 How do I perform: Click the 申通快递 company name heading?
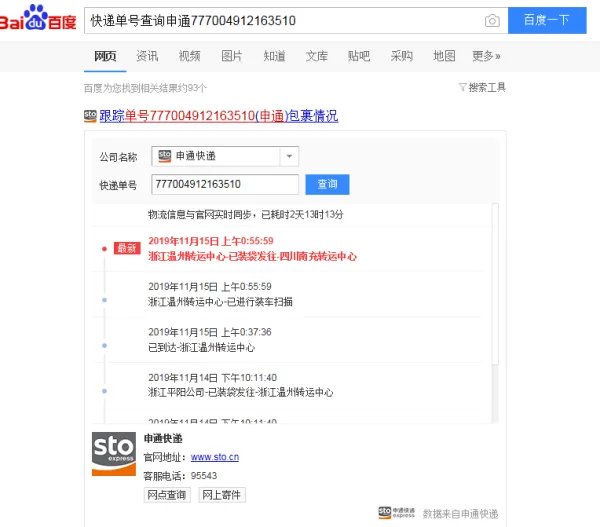click(x=163, y=438)
